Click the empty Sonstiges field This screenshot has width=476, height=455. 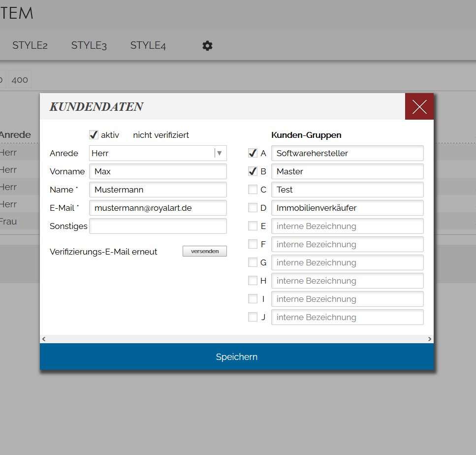[158, 226]
